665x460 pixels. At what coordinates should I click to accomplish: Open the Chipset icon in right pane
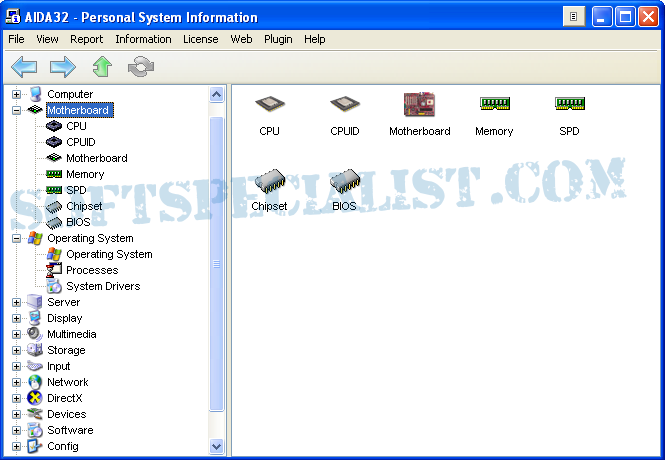[x=270, y=181]
